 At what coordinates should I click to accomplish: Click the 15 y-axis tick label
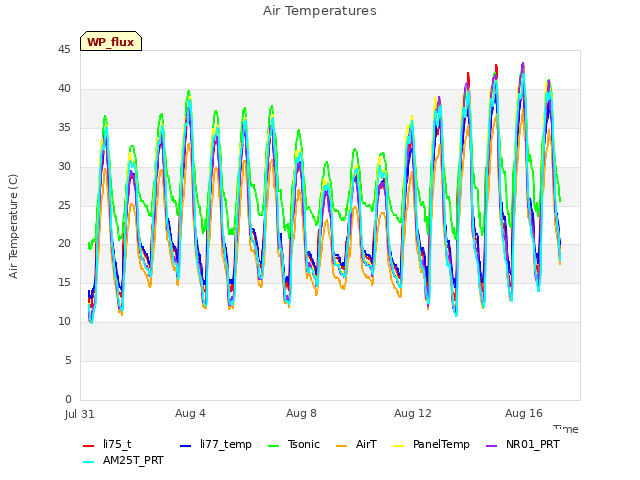(64, 282)
